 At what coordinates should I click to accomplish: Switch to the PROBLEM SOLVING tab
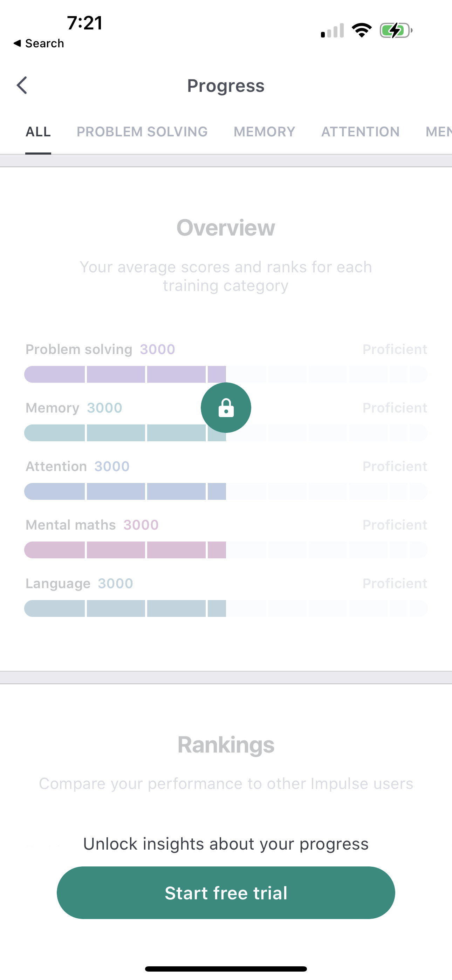pos(142,132)
